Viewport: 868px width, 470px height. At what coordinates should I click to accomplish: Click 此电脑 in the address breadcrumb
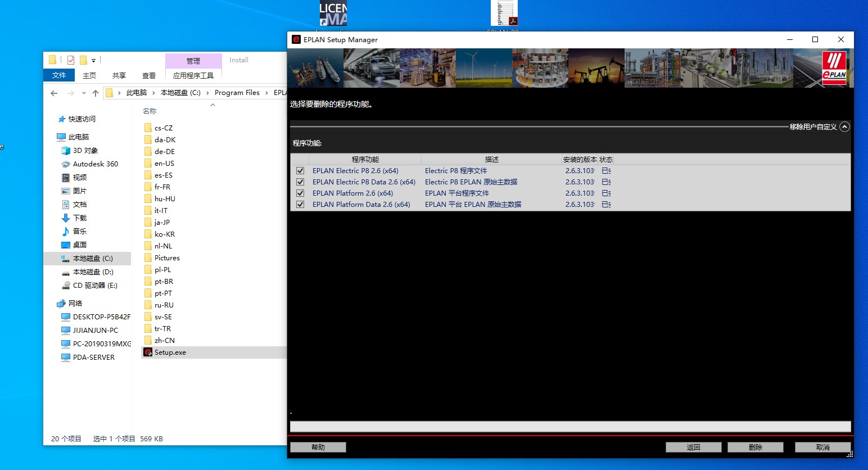pyautogui.click(x=137, y=93)
